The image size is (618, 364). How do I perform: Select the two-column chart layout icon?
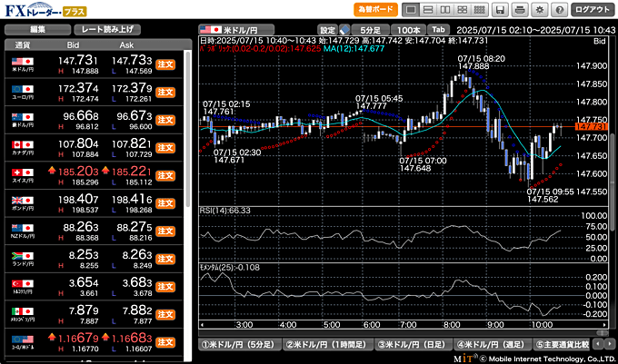pos(445,10)
